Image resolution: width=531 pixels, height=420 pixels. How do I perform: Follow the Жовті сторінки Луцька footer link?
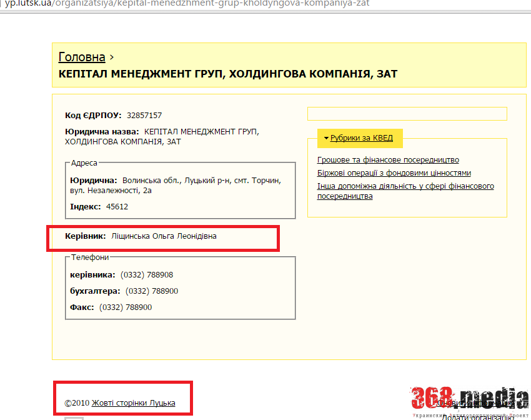[x=133, y=404]
